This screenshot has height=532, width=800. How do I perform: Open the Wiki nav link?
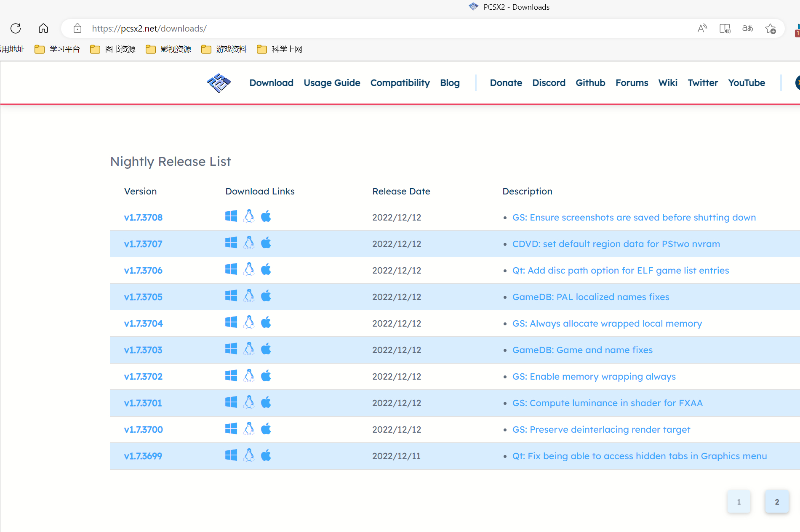click(668, 83)
